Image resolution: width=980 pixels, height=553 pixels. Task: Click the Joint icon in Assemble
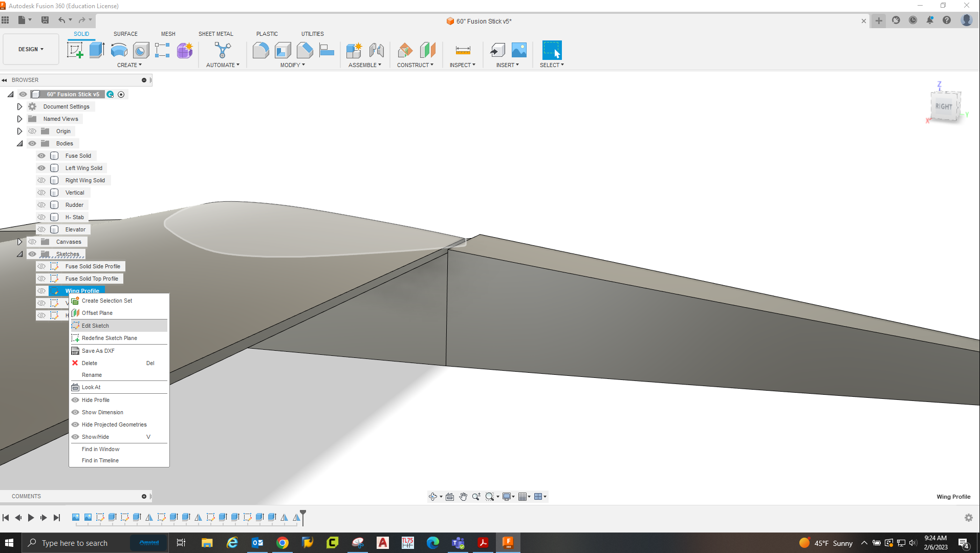(376, 50)
